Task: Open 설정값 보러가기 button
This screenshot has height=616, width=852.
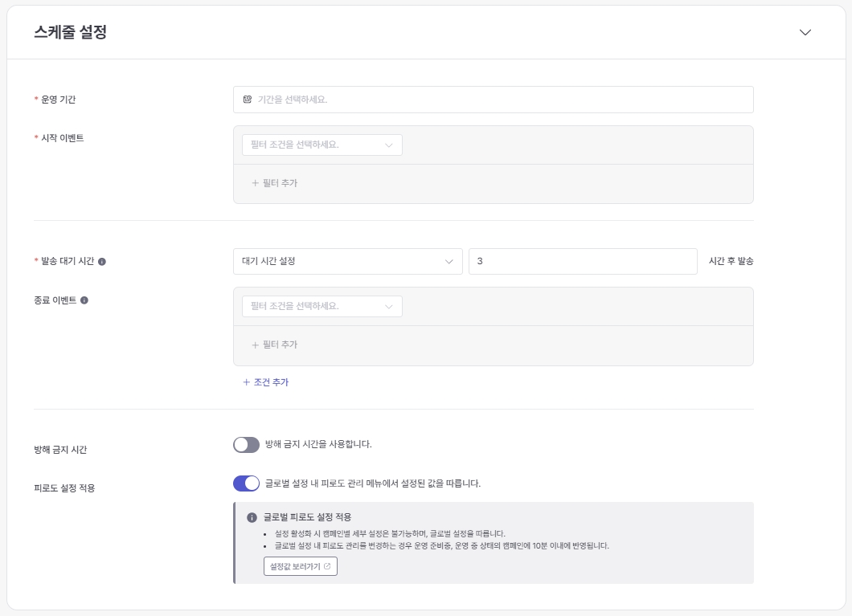Action: (x=300, y=566)
